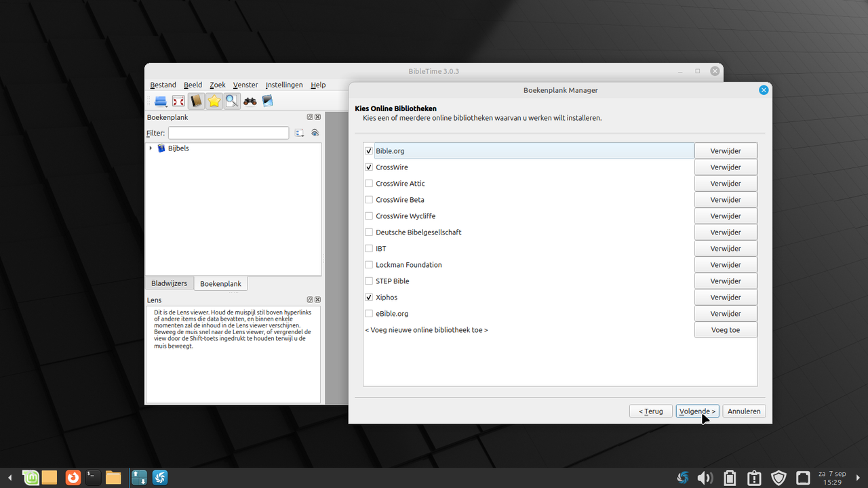The height and width of the screenshot is (488, 868).
Task: Enable the CrossWire Beta checkbox
Action: click(369, 200)
